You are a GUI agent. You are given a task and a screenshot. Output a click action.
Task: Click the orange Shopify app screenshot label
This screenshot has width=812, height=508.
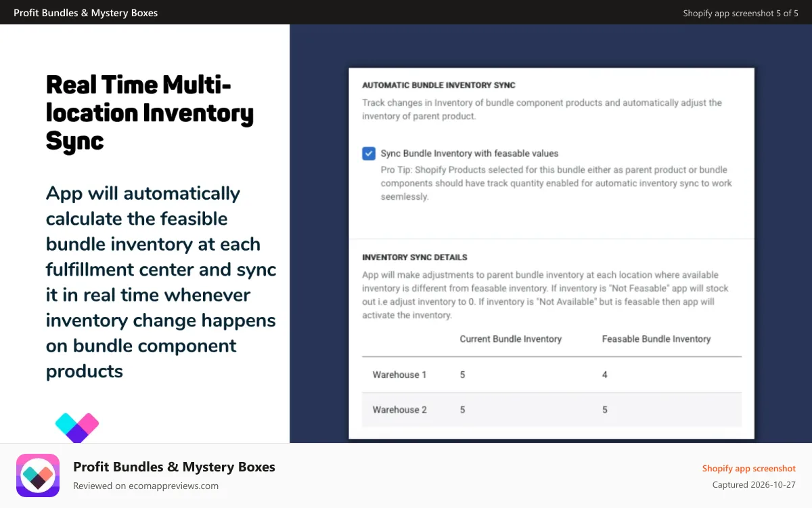(x=749, y=468)
